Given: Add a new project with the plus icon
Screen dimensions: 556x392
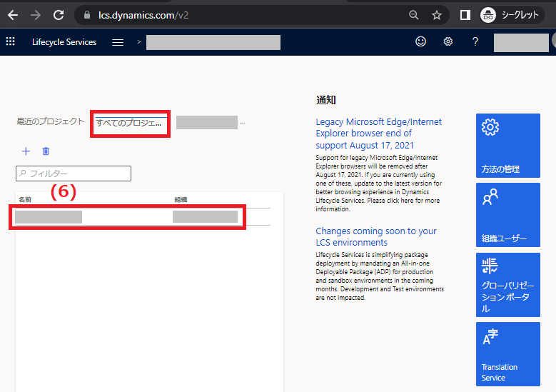Looking at the screenshot, I should (x=26, y=151).
